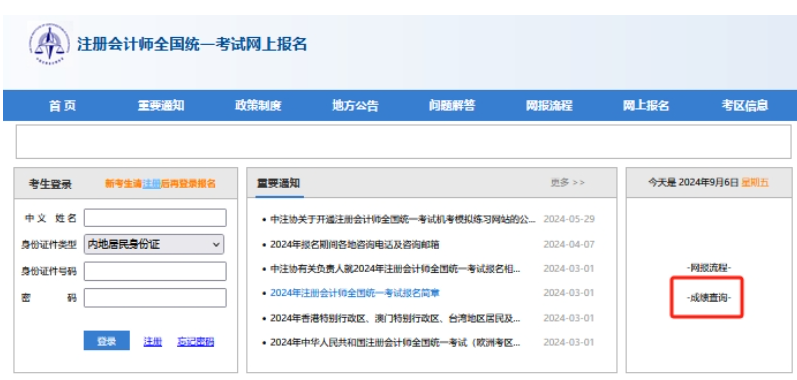Select the 重要通知 panel tab
The image size is (797, 380).
(x=278, y=183)
